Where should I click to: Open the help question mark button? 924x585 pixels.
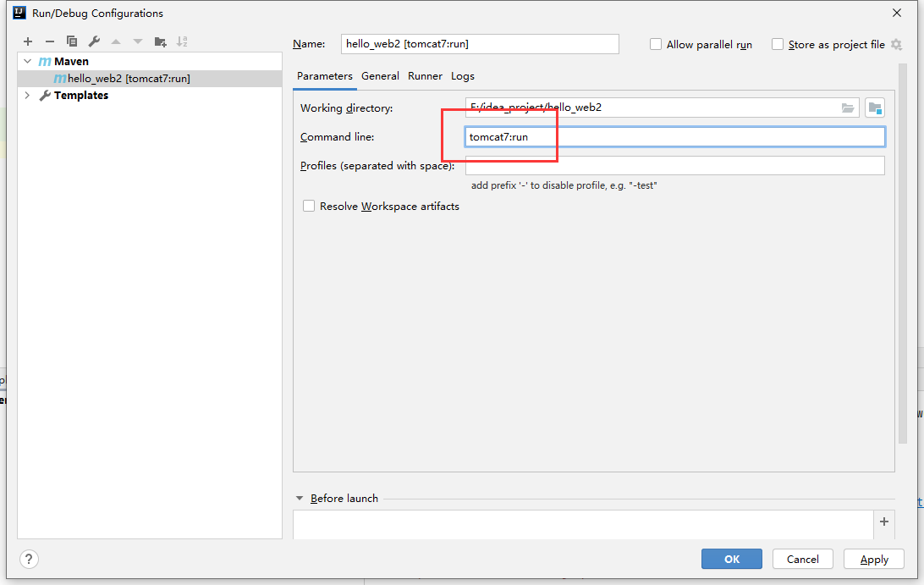29,559
